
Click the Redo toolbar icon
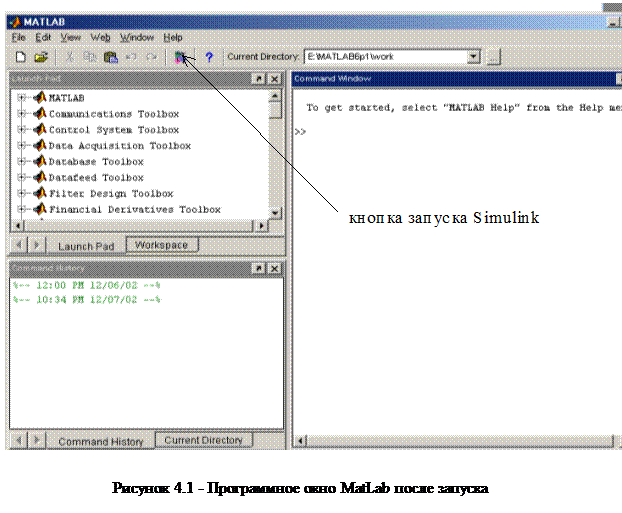pyautogui.click(x=151, y=57)
